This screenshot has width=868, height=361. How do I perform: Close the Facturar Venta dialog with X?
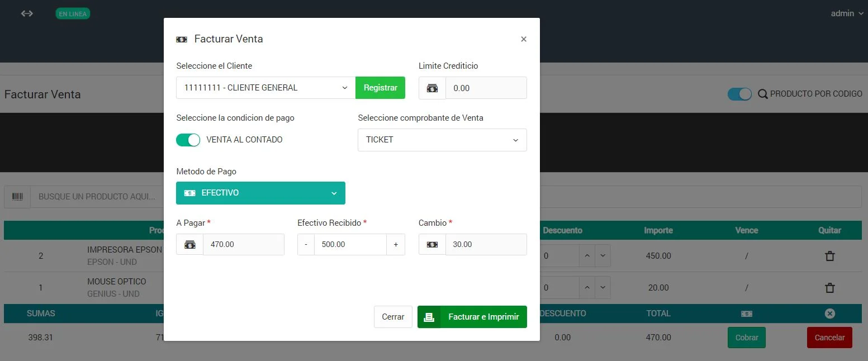[x=524, y=39]
